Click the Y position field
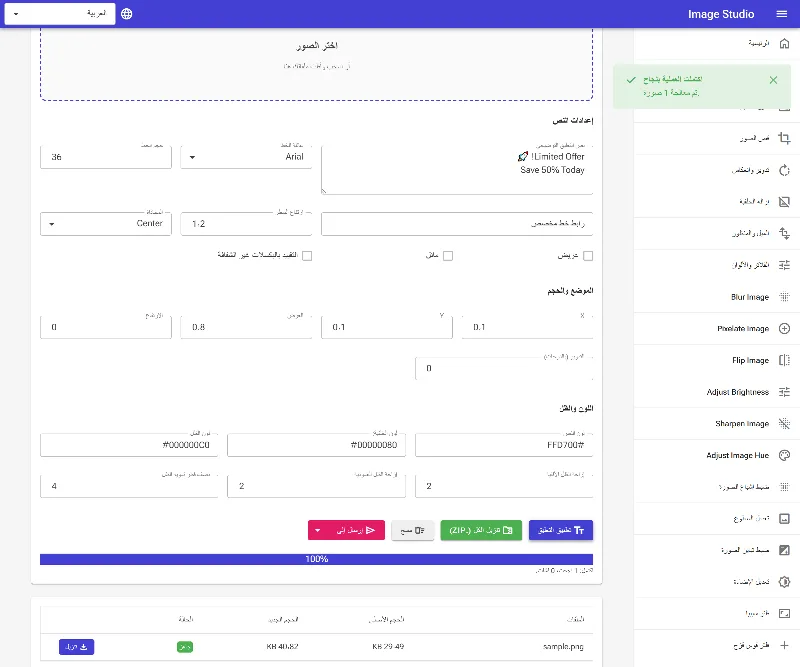 click(x=387, y=327)
